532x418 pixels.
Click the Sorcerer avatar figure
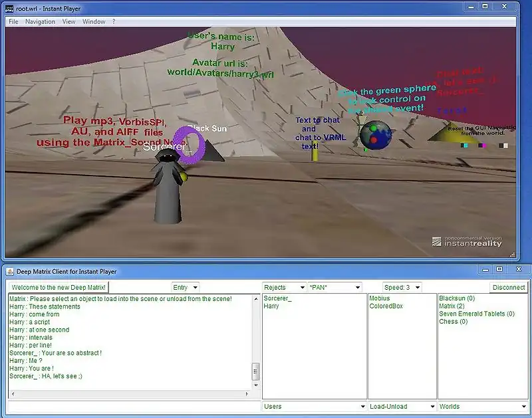tap(168, 189)
